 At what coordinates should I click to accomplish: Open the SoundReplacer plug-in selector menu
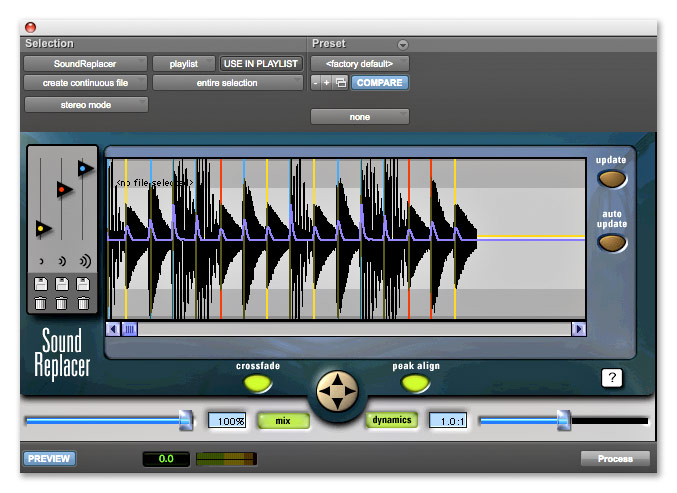(86, 64)
